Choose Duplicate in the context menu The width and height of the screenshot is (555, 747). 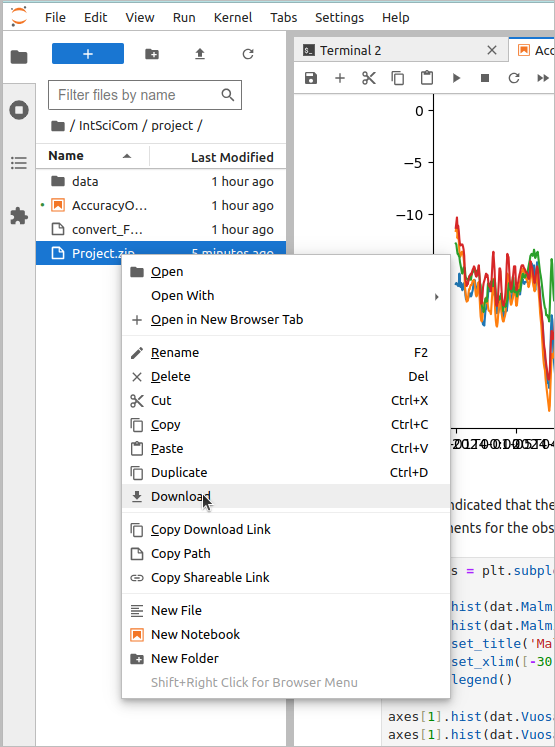[286, 472]
